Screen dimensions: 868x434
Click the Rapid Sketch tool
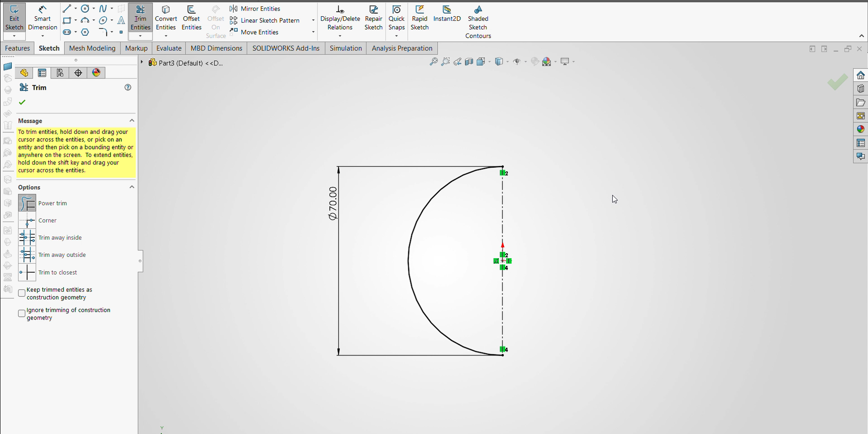click(x=420, y=18)
